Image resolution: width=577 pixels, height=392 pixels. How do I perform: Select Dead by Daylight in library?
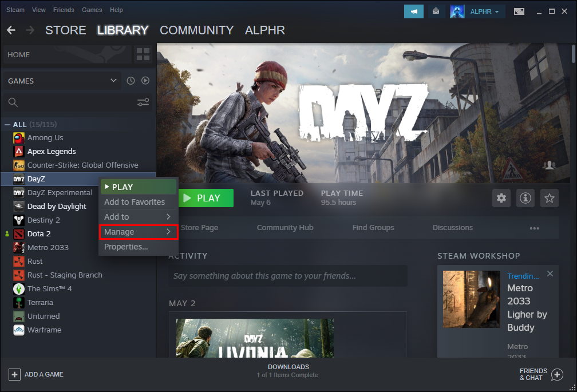pos(57,206)
